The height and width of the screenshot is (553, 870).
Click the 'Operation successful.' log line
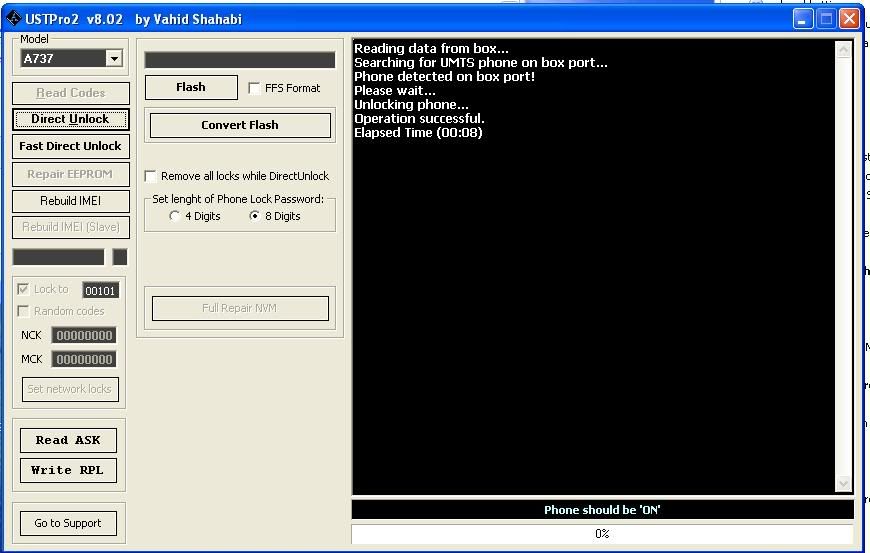(419, 119)
